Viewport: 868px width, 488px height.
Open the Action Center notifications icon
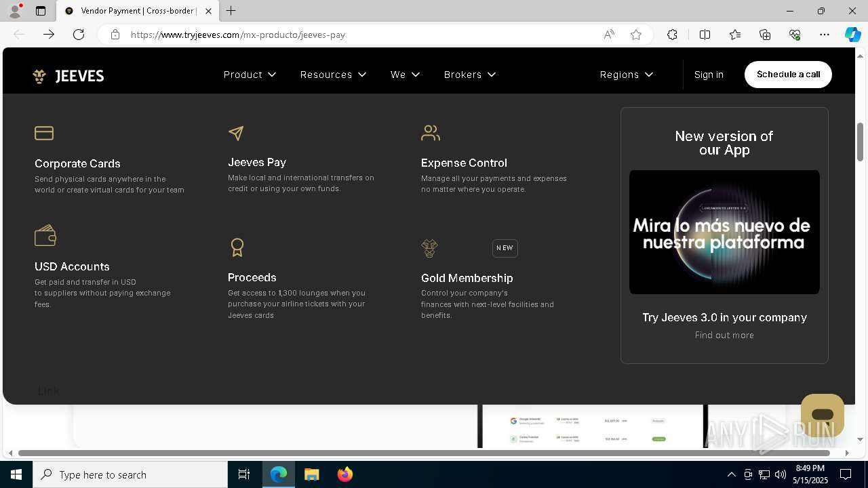tap(846, 474)
